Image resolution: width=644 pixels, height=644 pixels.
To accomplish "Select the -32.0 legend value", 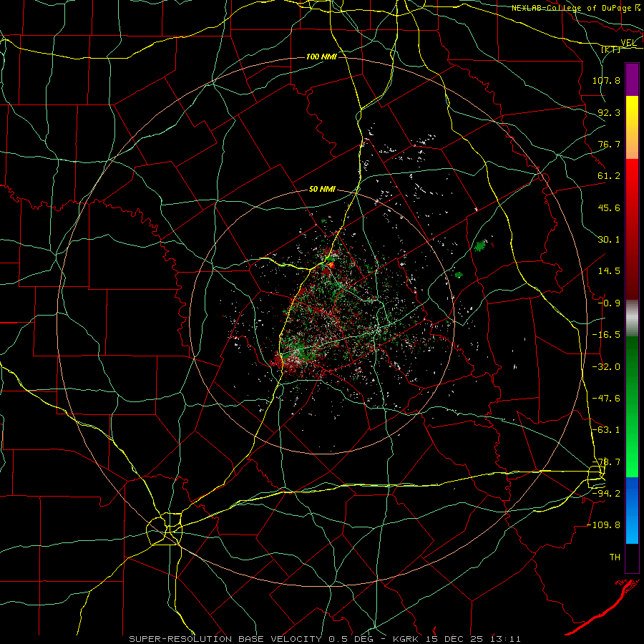I will click(606, 366).
